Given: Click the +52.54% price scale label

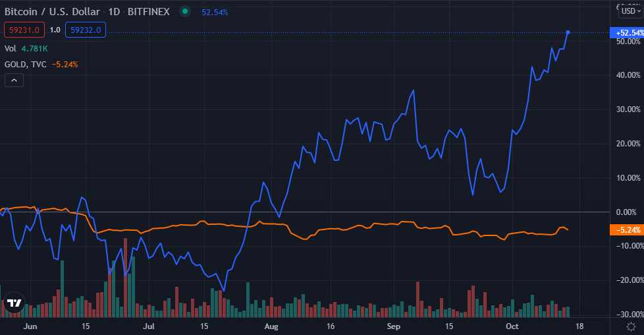Looking at the screenshot, I should coord(627,33).
